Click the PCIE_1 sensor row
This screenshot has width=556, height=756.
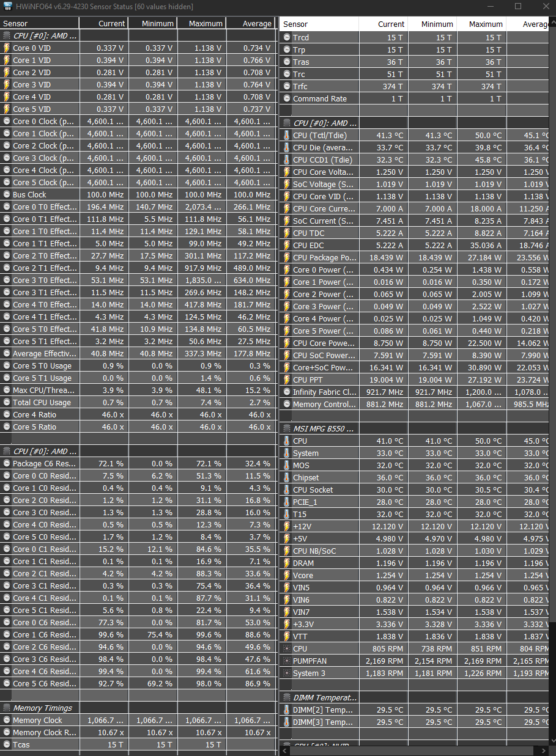(415, 502)
